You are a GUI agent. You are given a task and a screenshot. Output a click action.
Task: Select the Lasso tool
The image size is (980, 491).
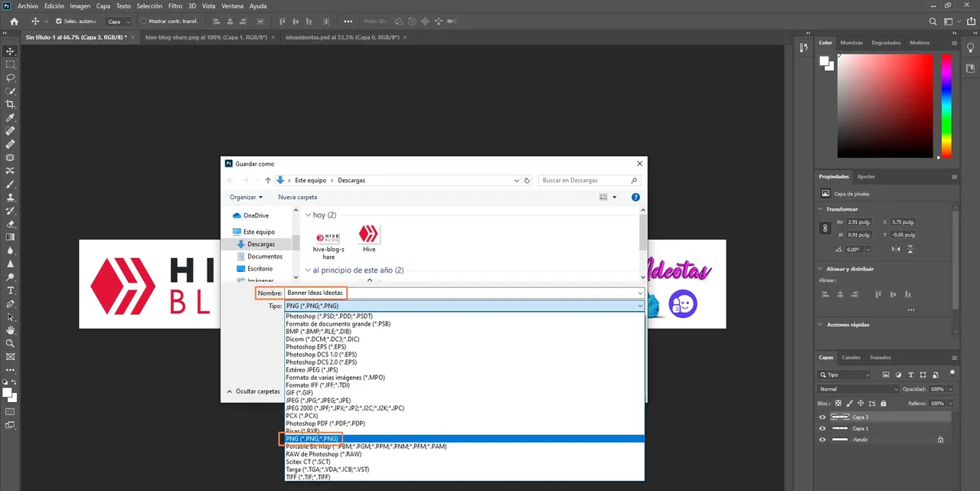click(x=11, y=77)
